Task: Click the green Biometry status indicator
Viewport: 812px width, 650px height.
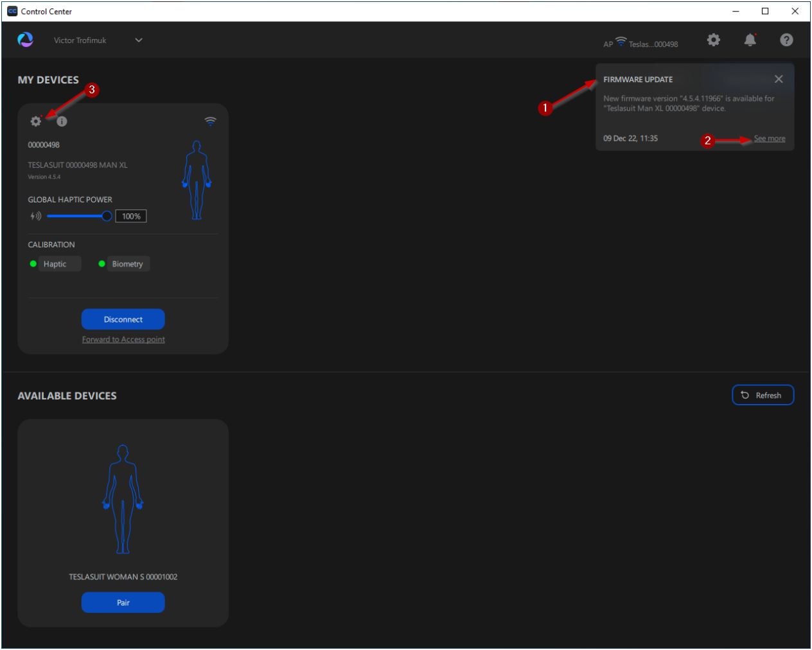Action: point(101,264)
